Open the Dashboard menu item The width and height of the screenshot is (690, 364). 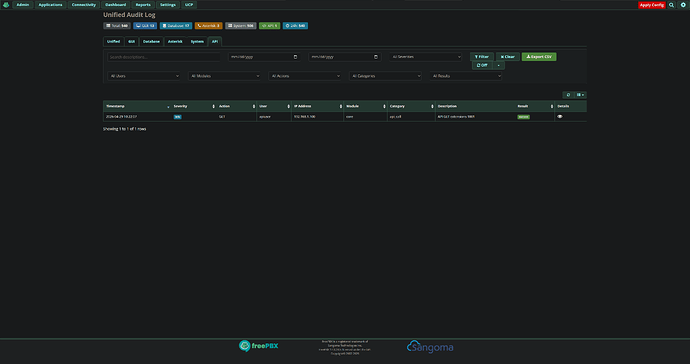point(115,5)
